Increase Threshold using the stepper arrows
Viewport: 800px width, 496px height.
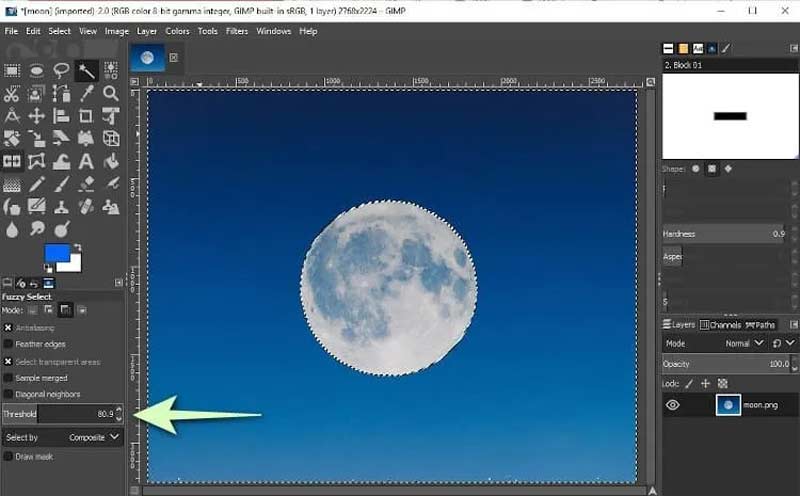[119, 409]
